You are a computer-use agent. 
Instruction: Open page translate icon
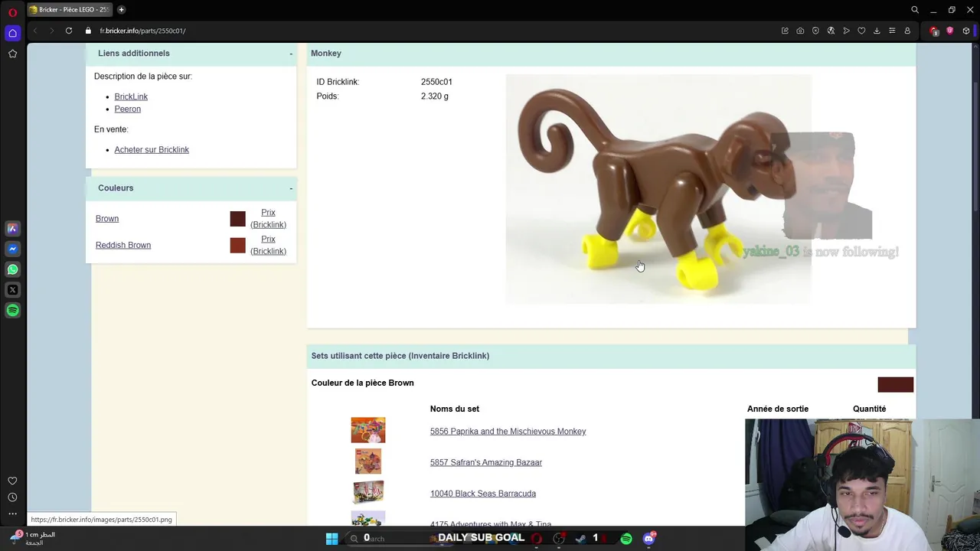[x=831, y=31]
